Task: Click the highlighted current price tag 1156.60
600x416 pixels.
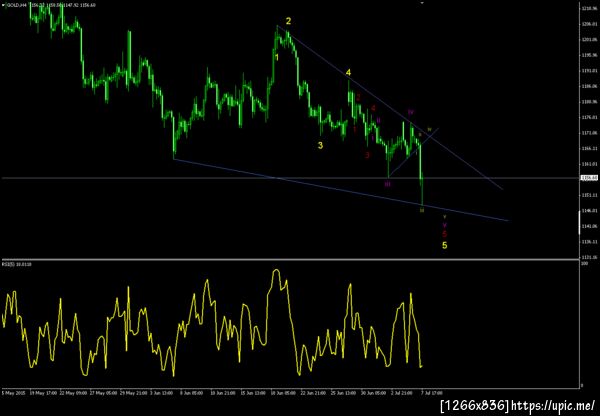Action: click(x=589, y=178)
